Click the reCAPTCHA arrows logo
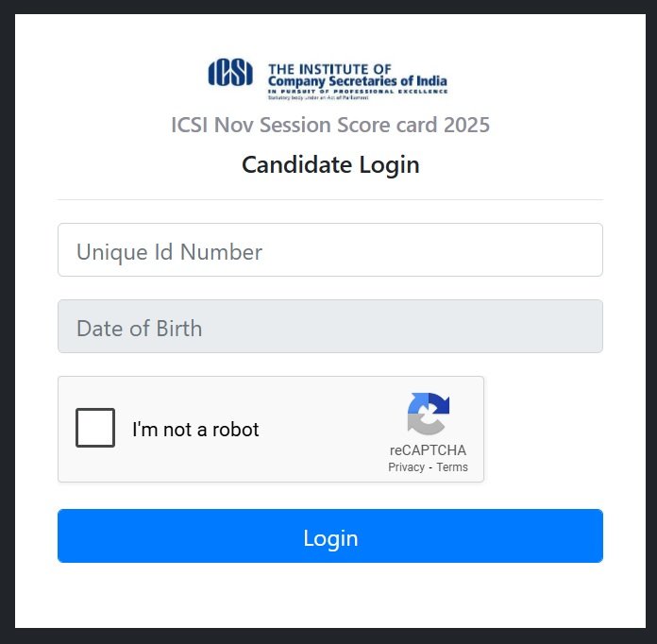The height and width of the screenshot is (644, 657). pos(428,414)
